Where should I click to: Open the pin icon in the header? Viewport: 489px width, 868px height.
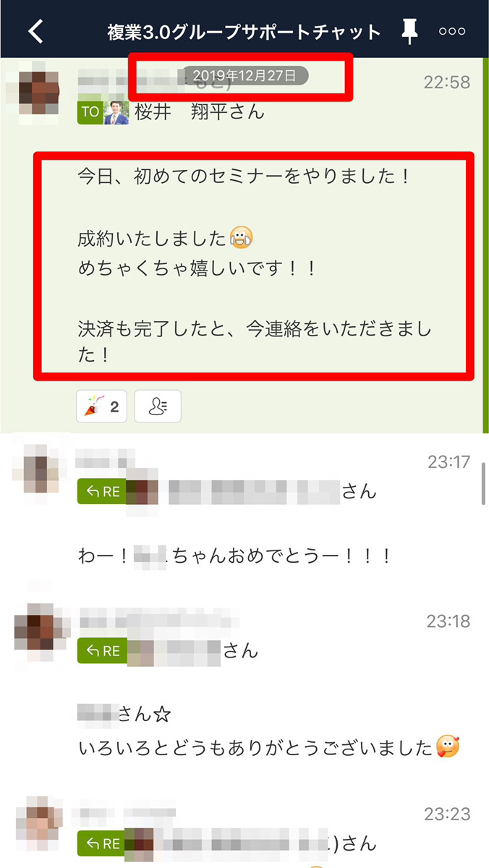click(409, 31)
